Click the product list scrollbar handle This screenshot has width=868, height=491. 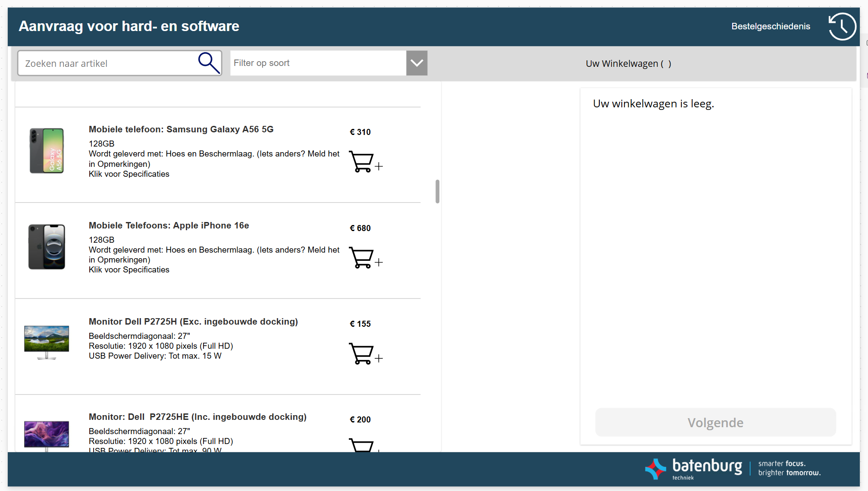coord(437,191)
